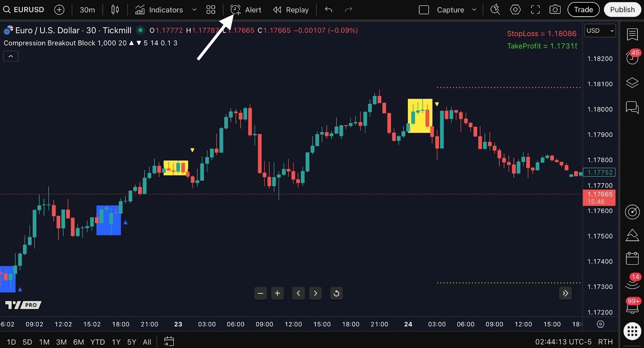Open indicator templates grid icon
This screenshot has width=644, height=348.
(211, 10)
